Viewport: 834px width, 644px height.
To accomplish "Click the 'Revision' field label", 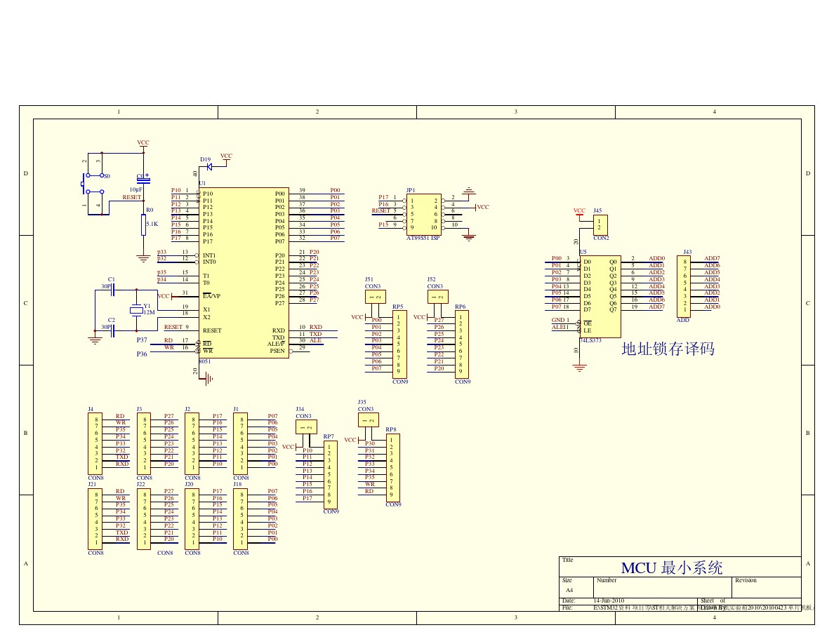I will point(746,580).
